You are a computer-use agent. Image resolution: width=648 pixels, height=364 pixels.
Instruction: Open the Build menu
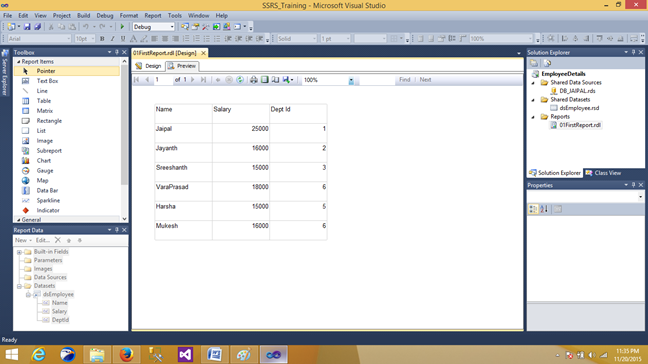point(83,16)
